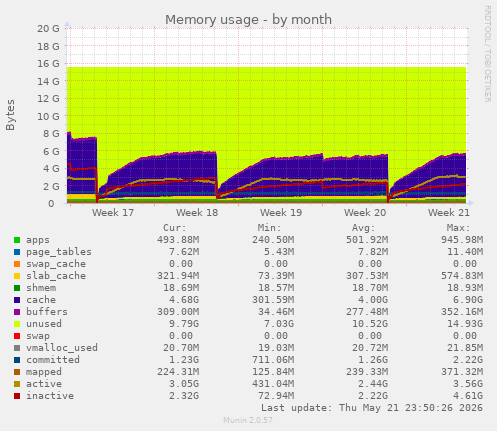Click the purple buffers legend swatch
Screen dimensions: 497x431
point(17,312)
